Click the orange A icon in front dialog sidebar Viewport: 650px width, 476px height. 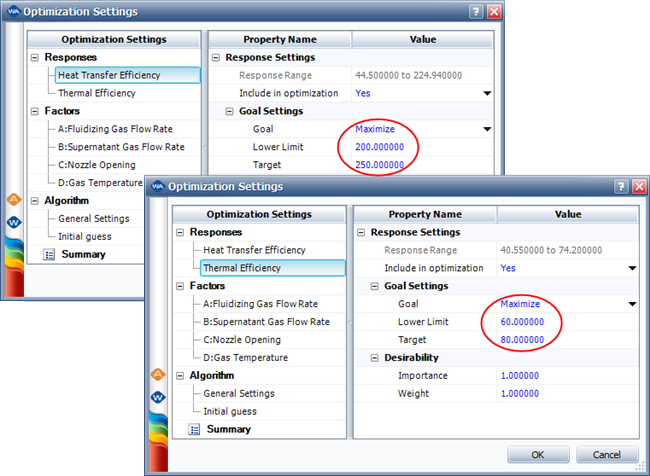[157, 374]
